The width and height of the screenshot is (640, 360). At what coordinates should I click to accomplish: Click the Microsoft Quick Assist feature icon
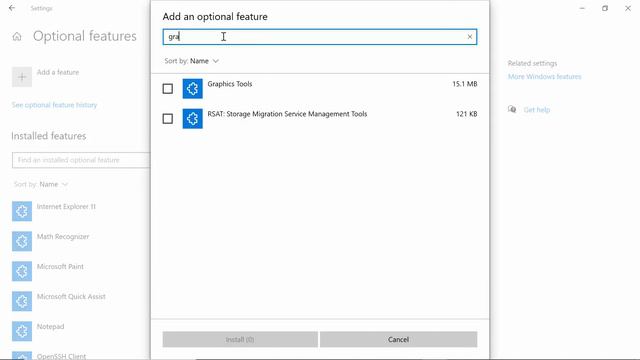point(22,301)
